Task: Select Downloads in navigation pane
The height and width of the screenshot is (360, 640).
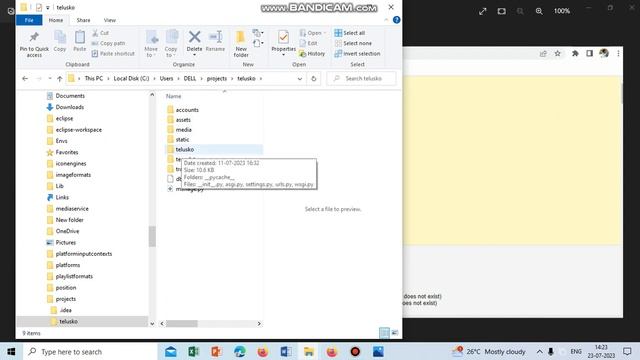Action: tap(69, 107)
